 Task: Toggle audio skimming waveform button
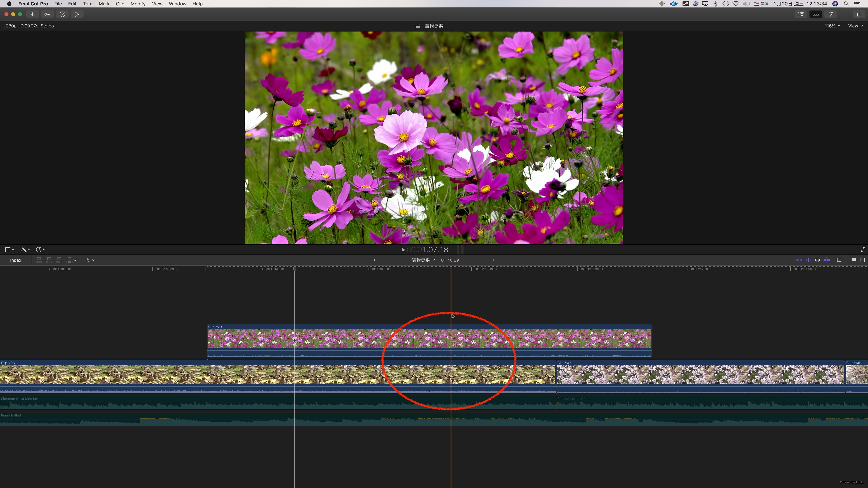coord(808,260)
